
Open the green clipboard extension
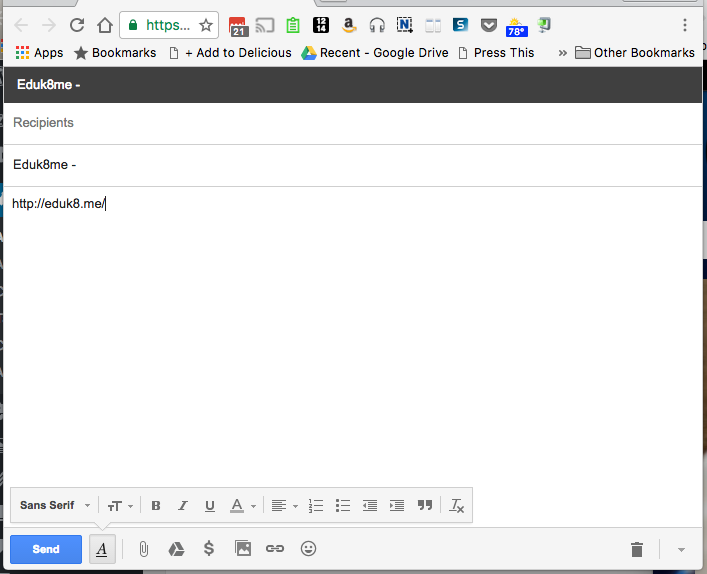point(293,25)
